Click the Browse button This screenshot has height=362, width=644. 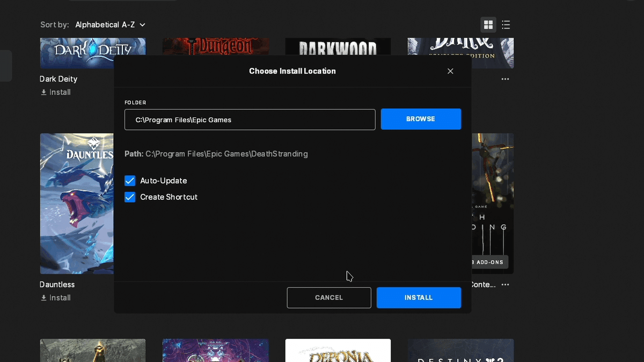coord(421,119)
